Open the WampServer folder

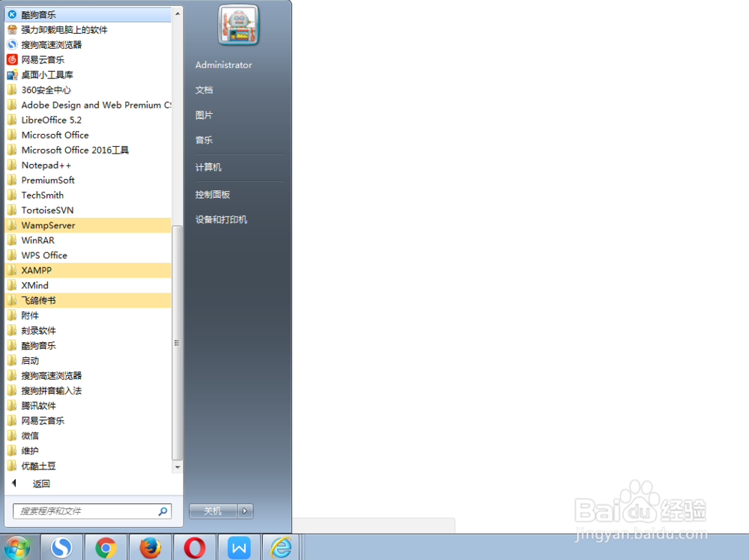pyautogui.click(x=88, y=225)
